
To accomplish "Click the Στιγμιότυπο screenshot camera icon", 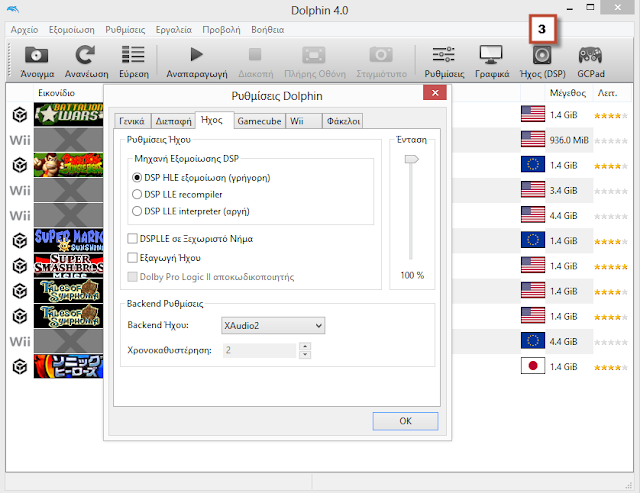I will click(x=381, y=55).
